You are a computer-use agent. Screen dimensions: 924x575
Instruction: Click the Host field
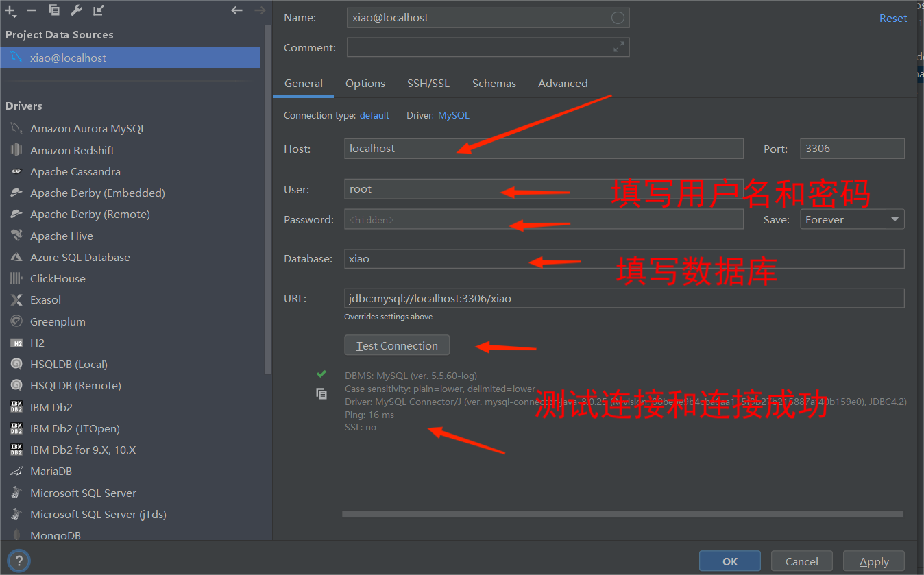(x=544, y=149)
